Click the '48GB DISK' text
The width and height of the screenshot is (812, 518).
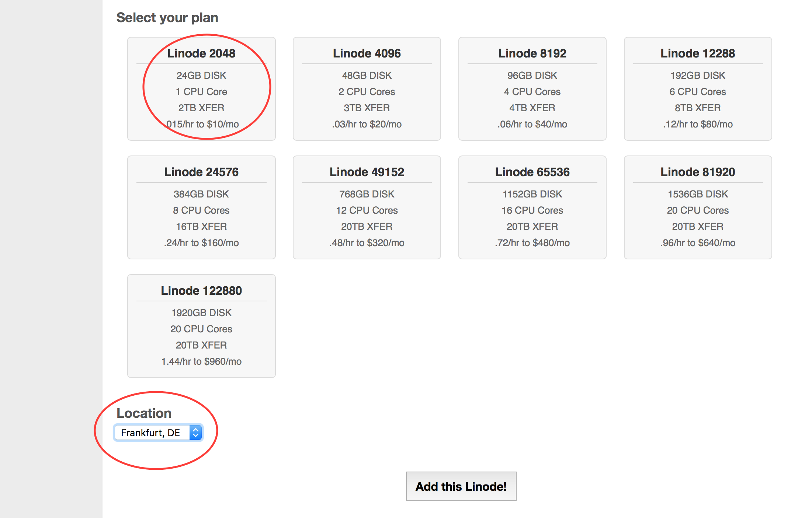pyautogui.click(x=367, y=76)
